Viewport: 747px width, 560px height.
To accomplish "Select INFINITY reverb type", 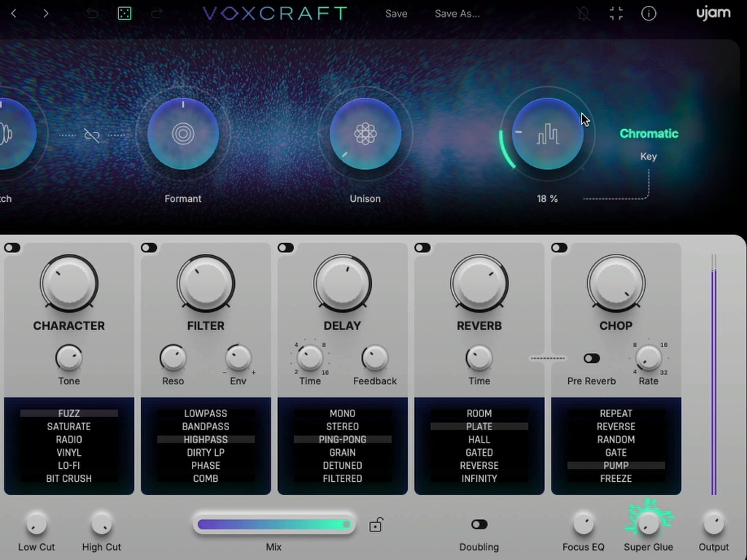I will [x=479, y=478].
